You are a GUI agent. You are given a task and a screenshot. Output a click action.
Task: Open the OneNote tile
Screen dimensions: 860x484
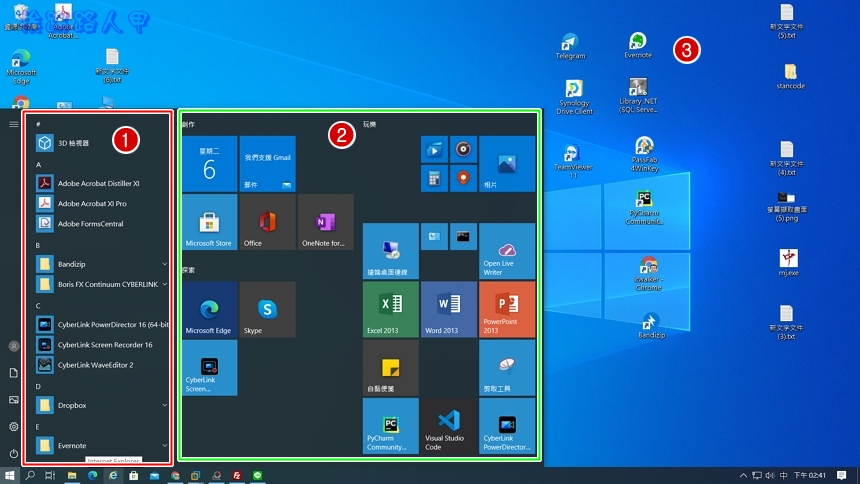click(x=326, y=222)
